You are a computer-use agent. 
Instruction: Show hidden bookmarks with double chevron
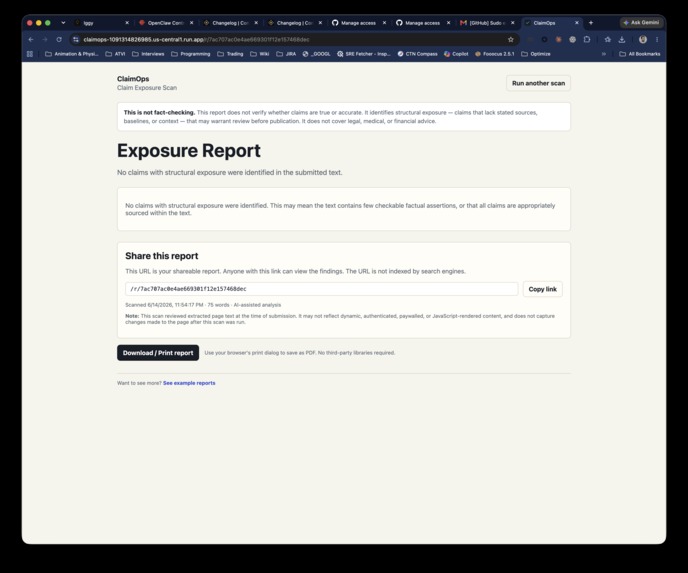(604, 54)
